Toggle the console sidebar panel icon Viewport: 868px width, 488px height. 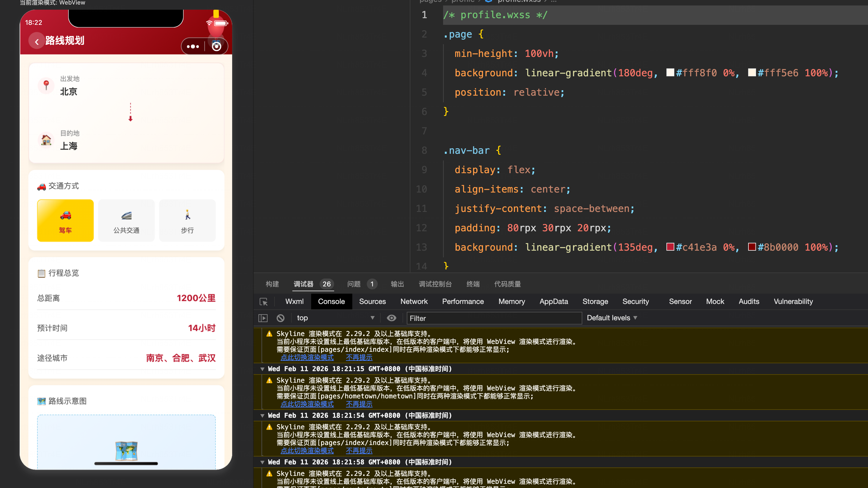(263, 318)
